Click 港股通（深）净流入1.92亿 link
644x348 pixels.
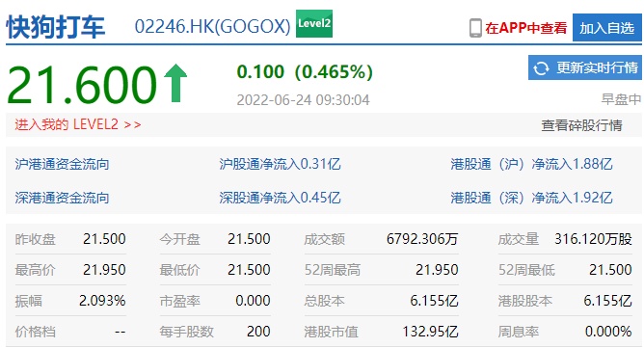(531, 198)
